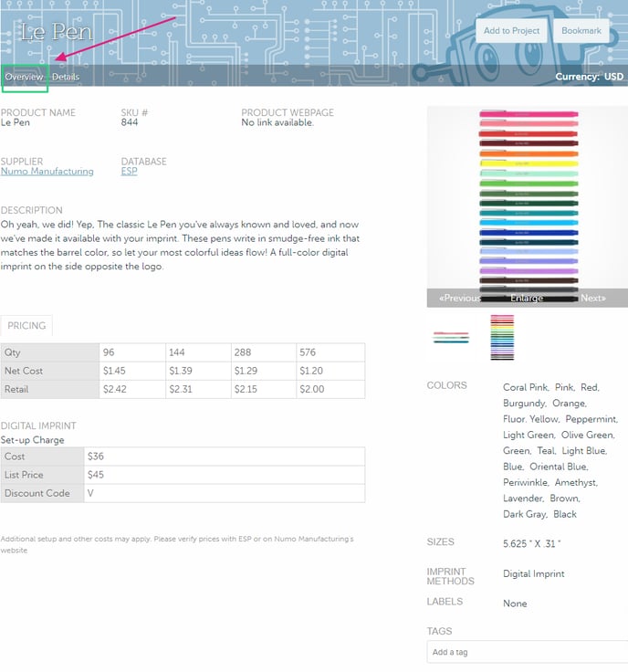Select the two-pen thumbnail image

click(x=450, y=337)
